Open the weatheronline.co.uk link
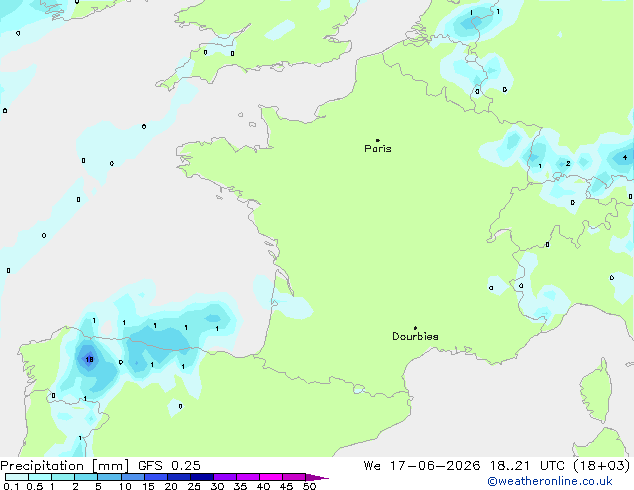This screenshot has width=634, height=490. (x=550, y=481)
